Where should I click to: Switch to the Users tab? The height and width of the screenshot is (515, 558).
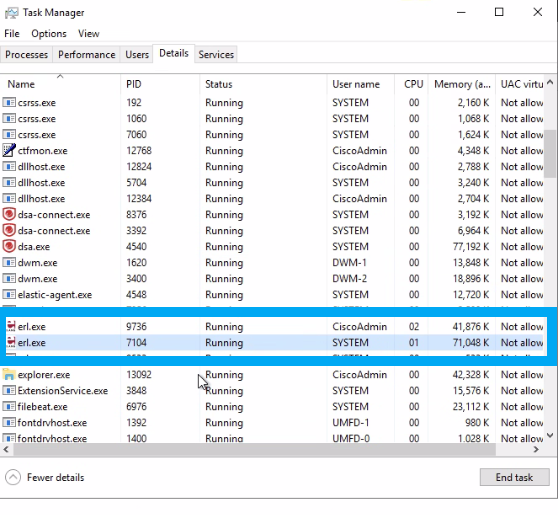click(x=137, y=54)
